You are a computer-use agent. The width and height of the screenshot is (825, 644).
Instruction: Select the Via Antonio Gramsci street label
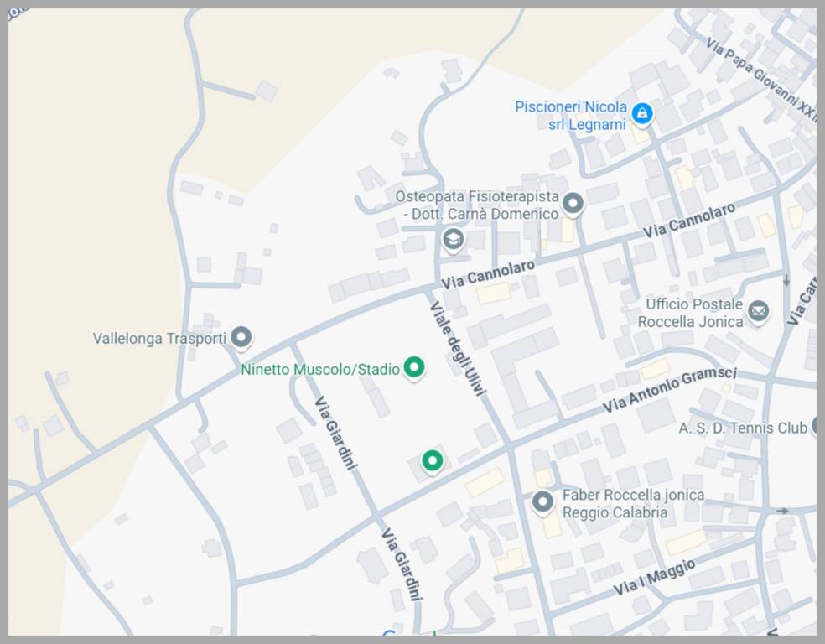click(670, 389)
